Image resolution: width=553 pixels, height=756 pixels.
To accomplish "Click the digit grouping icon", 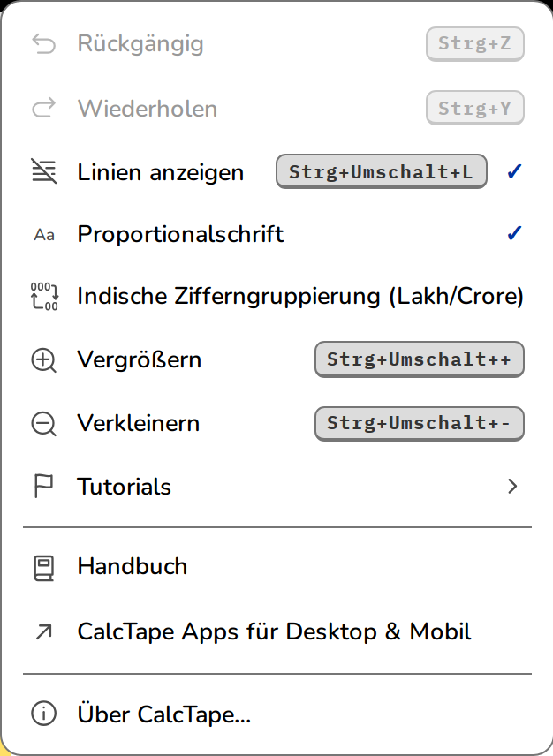I will [44, 296].
